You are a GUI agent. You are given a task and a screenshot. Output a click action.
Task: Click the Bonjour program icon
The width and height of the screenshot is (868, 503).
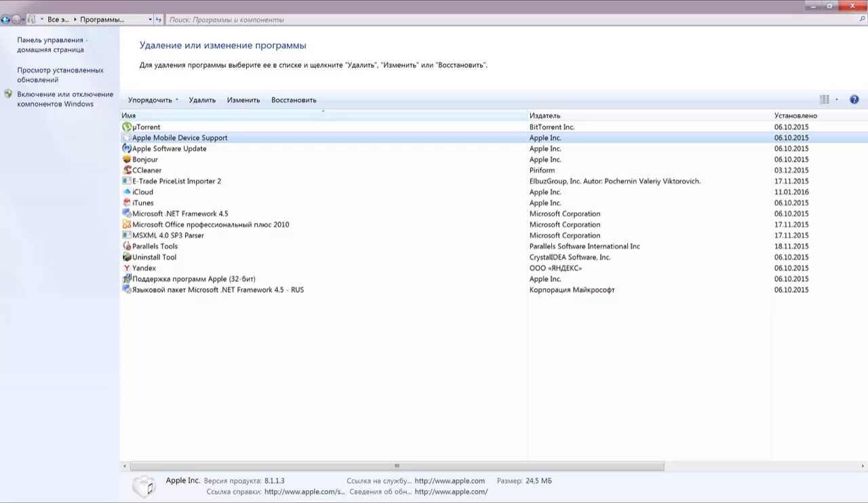pyautogui.click(x=127, y=159)
